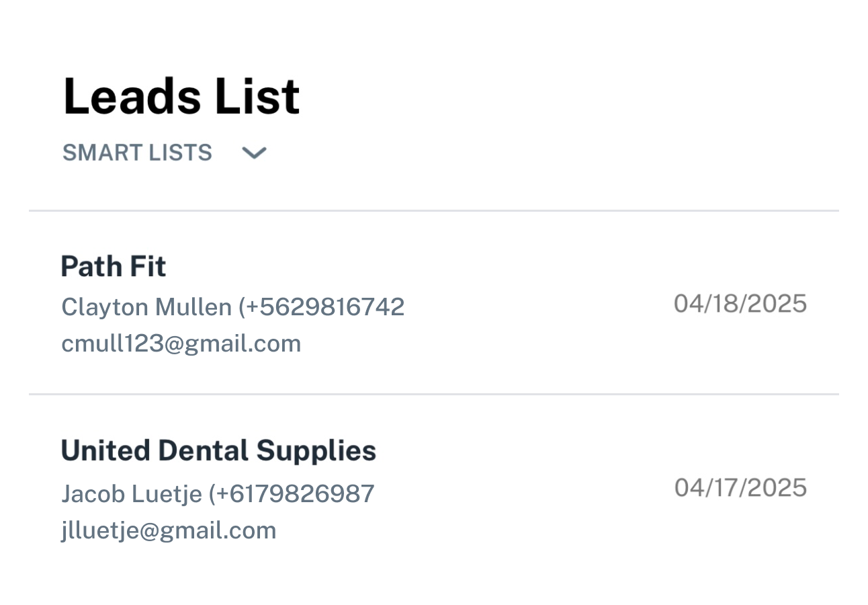Click the surname Mullen

[x=193, y=307]
